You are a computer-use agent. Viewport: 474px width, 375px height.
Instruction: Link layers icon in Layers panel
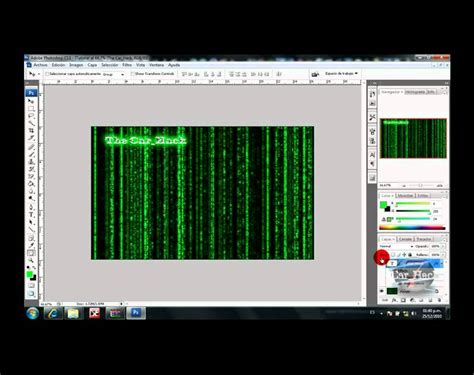click(x=385, y=300)
